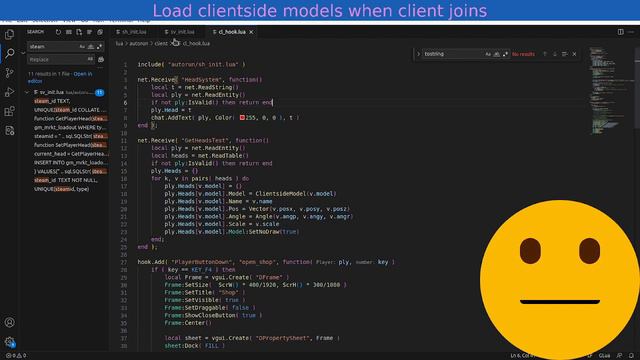Toggle the replace field chevron in sidebar
Image resolution: width=640 pixels, height=360 pixels.
click(x=23, y=53)
